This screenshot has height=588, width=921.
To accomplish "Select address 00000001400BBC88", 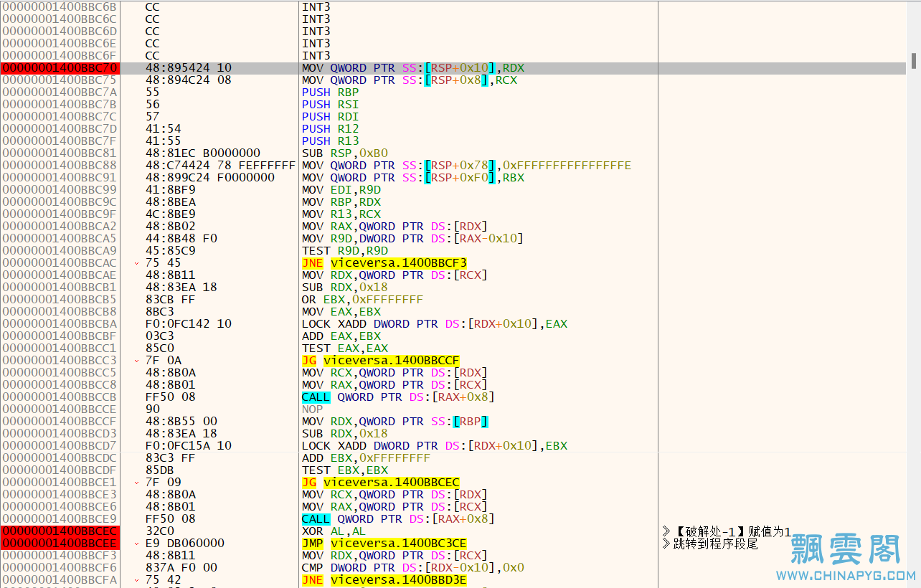I will 60,166.
